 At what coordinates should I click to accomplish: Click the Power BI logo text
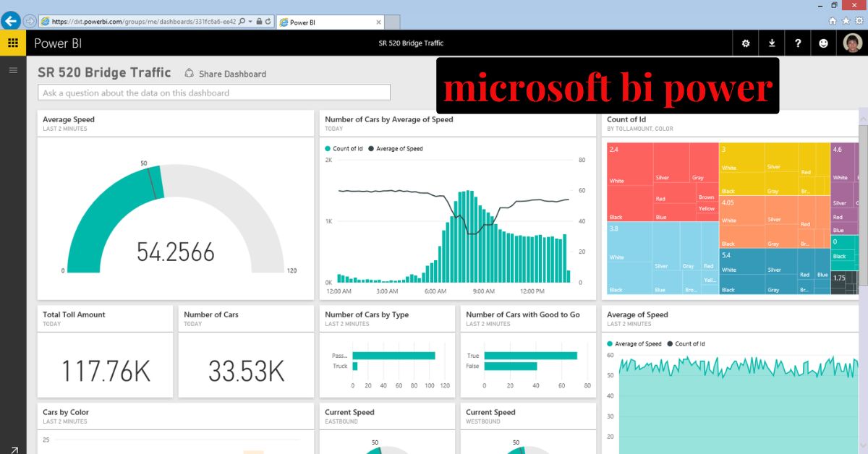coord(58,43)
